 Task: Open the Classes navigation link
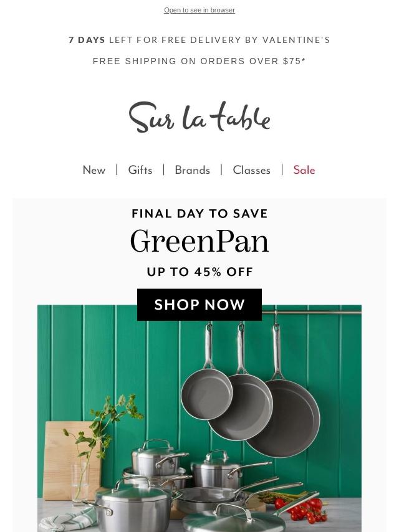[x=251, y=170]
